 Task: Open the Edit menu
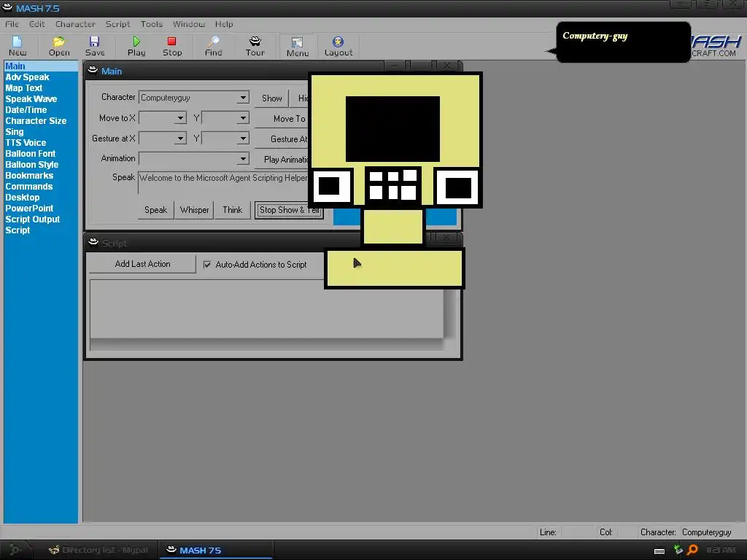pos(36,24)
